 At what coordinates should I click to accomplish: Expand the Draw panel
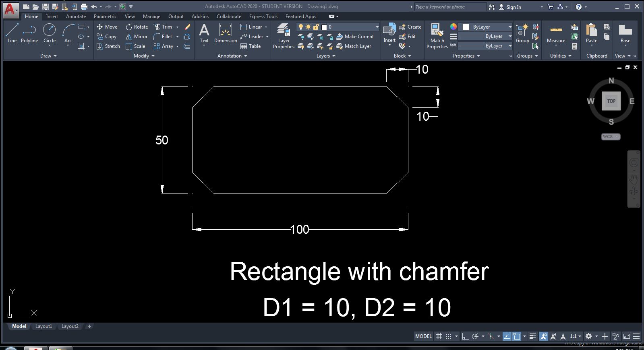(48, 56)
